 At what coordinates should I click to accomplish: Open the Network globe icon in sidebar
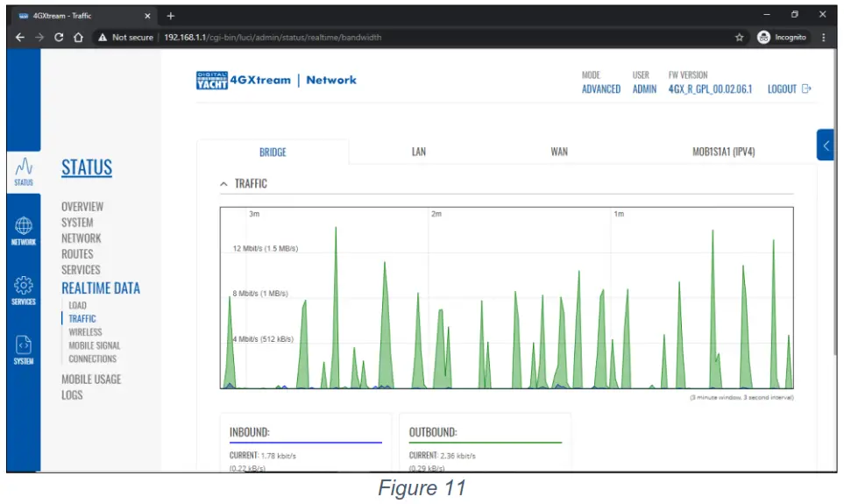[24, 231]
